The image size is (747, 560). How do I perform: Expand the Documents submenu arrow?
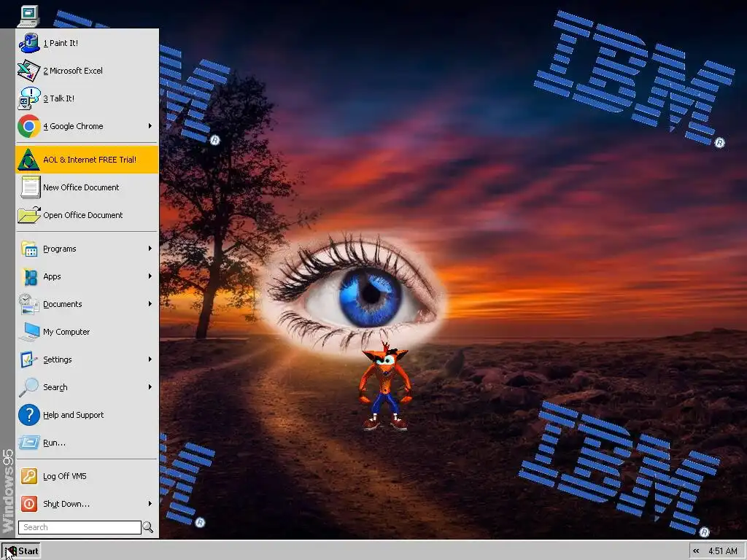point(150,304)
